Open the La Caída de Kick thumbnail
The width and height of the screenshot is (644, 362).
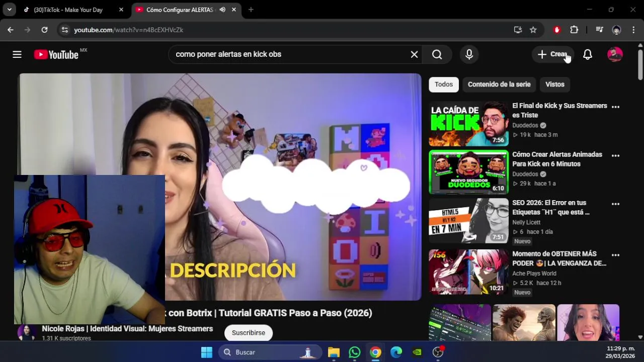pos(468,124)
